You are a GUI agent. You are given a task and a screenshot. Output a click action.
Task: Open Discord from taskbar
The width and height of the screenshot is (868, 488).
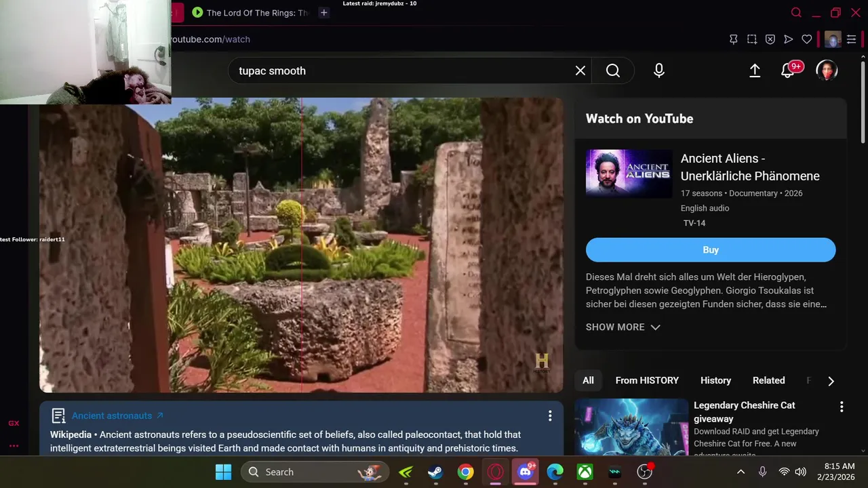tap(526, 472)
